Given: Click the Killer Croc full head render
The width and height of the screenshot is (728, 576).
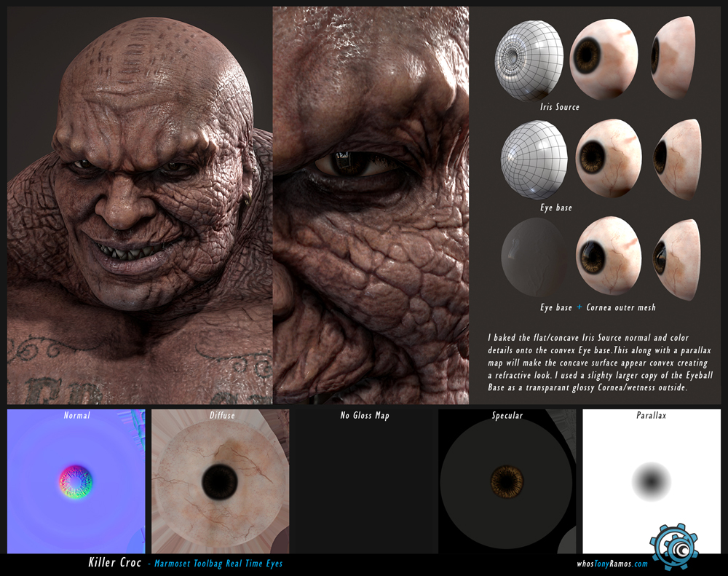Looking at the screenshot, I should pos(139,205).
